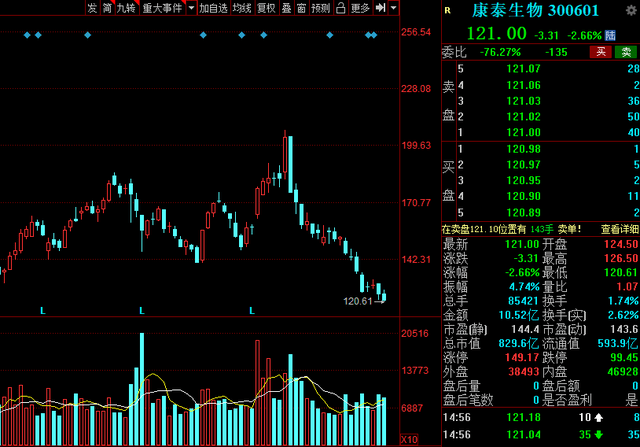Add stock via 加自选 button
This screenshot has height=447, width=640.
pos(213,8)
